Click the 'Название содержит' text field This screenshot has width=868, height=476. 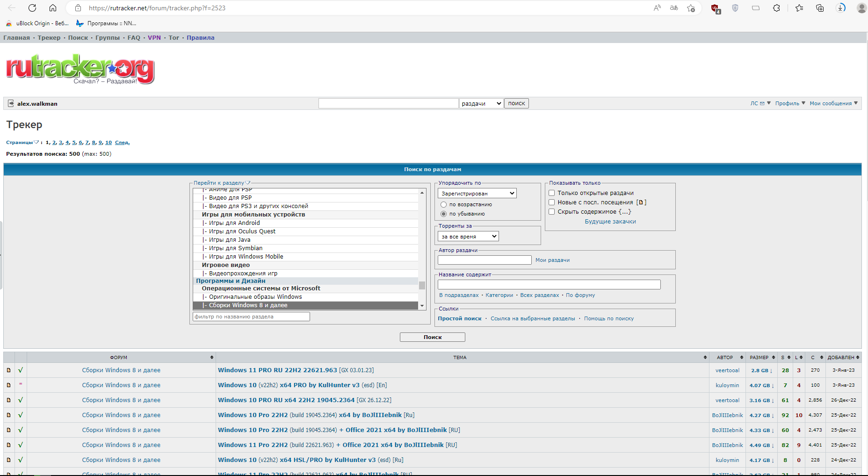click(549, 285)
